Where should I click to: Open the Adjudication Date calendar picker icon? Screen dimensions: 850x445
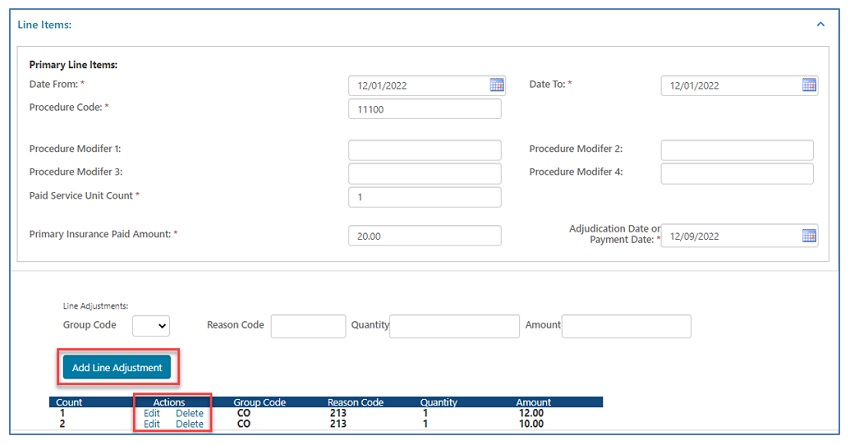click(x=809, y=236)
